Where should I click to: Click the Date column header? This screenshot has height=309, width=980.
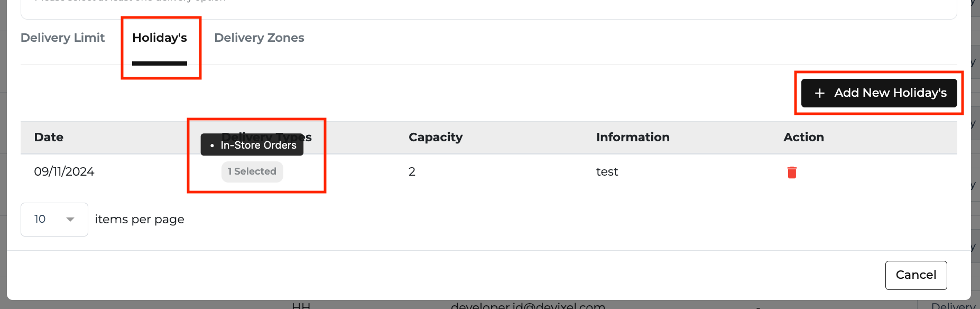(49, 137)
